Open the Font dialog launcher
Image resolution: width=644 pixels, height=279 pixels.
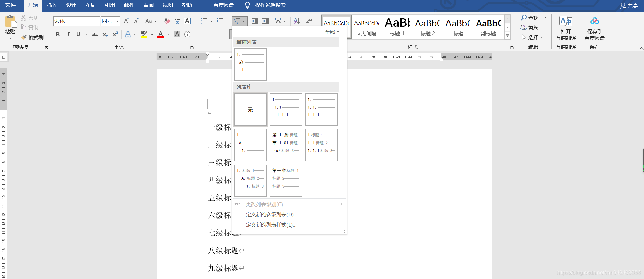(x=192, y=48)
